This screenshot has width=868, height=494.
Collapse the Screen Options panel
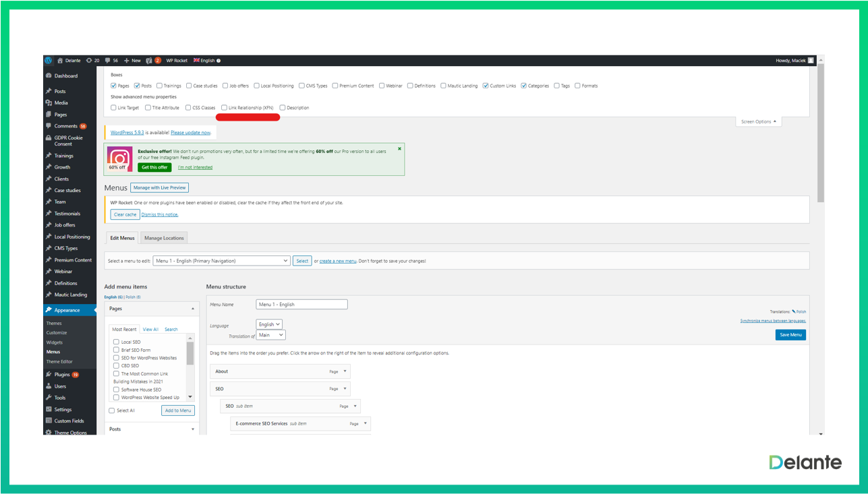tap(759, 122)
